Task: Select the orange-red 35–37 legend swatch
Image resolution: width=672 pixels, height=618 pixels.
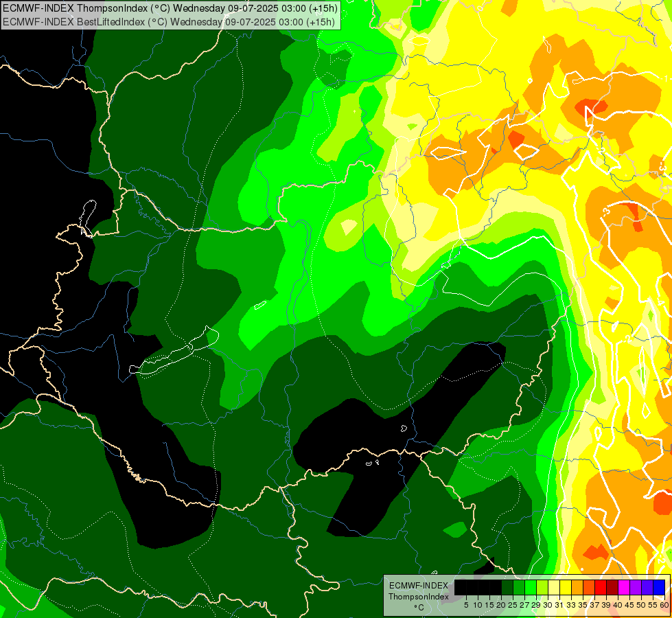Action: pos(589,587)
